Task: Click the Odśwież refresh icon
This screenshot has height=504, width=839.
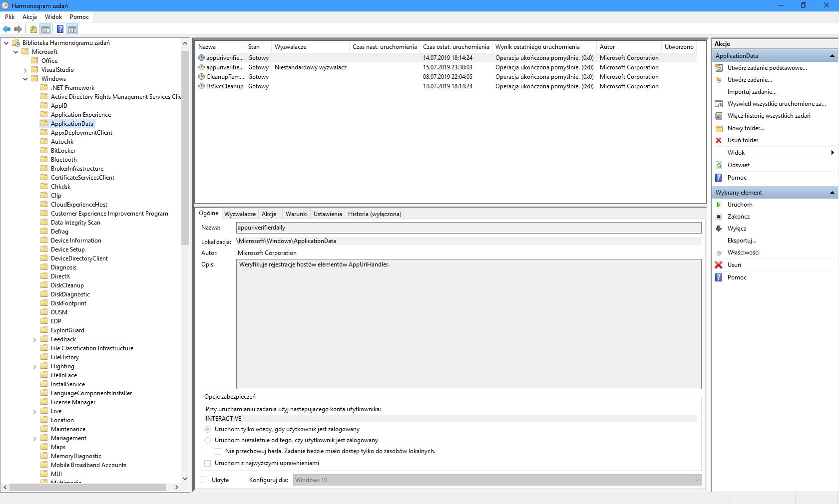Action: point(719,165)
